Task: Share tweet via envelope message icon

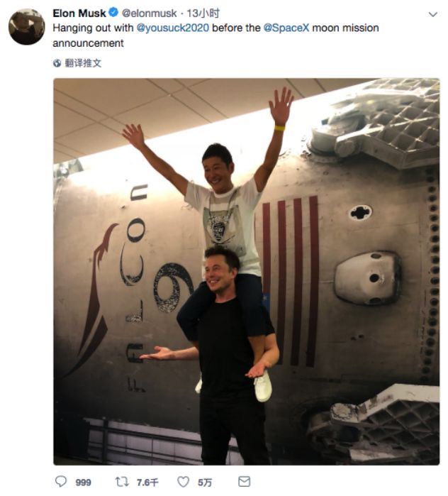Action: point(244,481)
